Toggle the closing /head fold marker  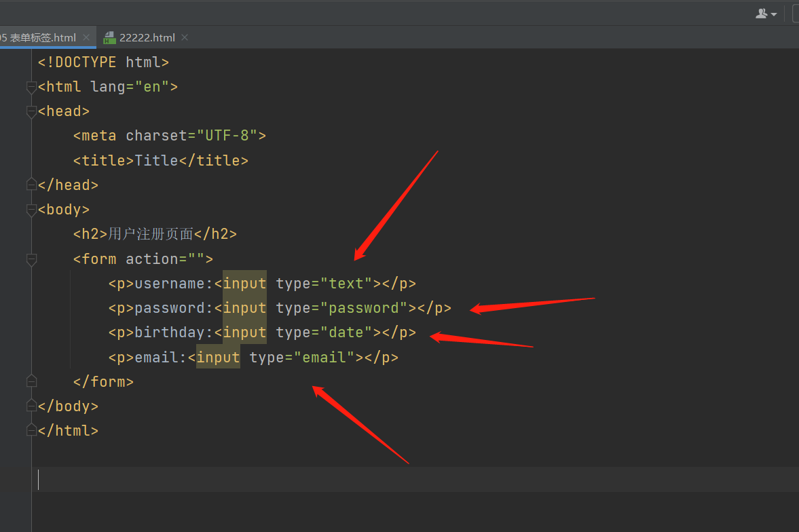32,185
